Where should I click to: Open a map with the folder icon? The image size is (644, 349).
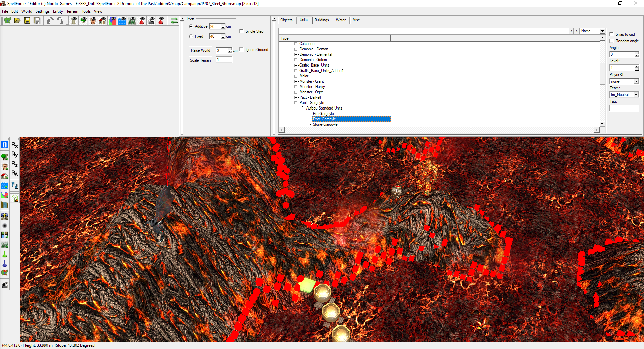click(x=17, y=21)
